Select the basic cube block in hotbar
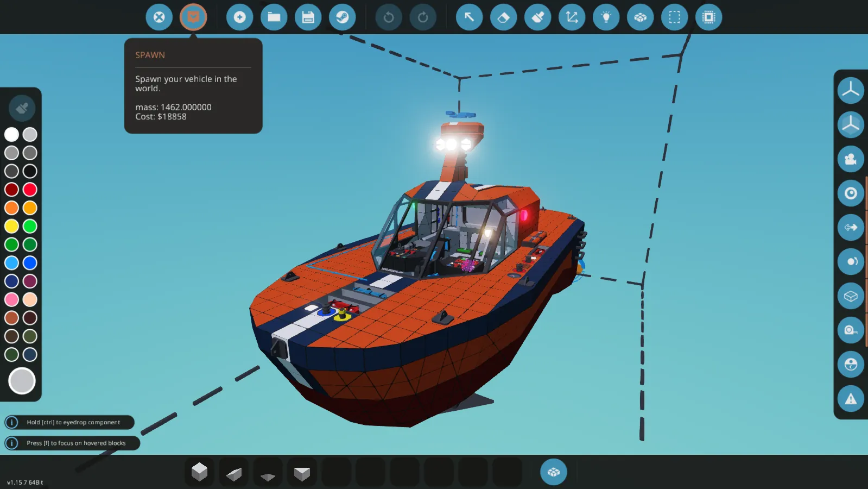Image resolution: width=868 pixels, height=489 pixels. click(x=200, y=472)
